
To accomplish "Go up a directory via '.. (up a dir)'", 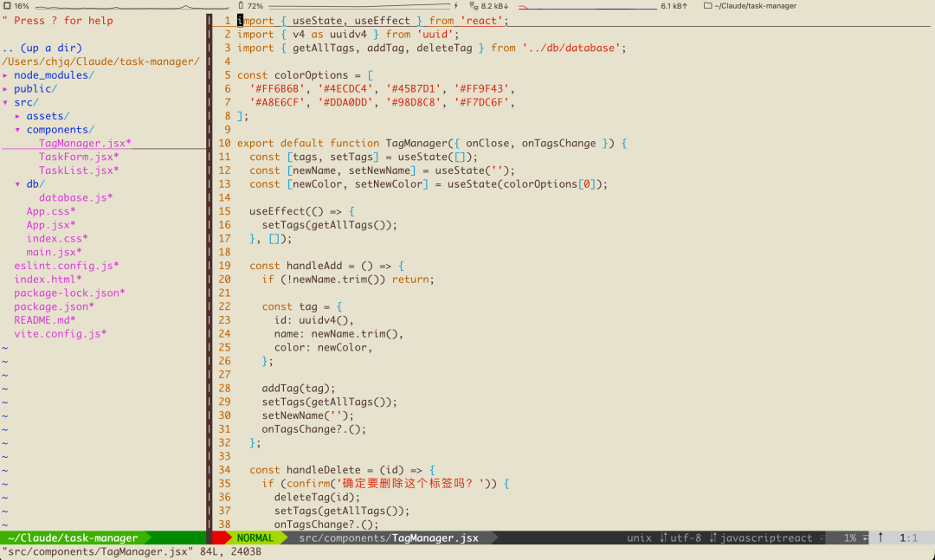I will click(42, 48).
